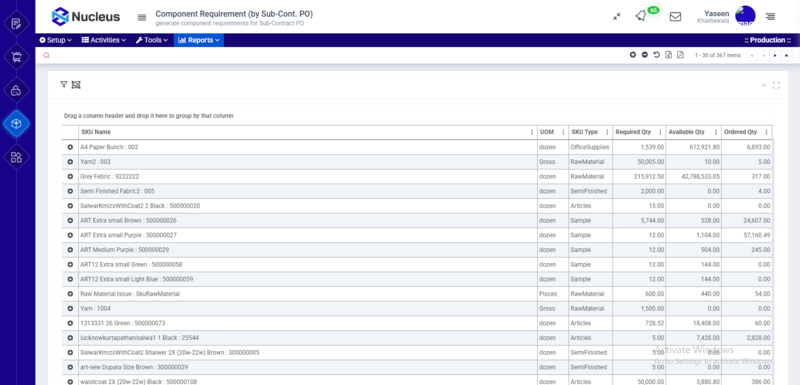The height and width of the screenshot is (385, 800).
Task: Expand the ART Medium Purple : 500000029 row
Action: coord(70,250)
